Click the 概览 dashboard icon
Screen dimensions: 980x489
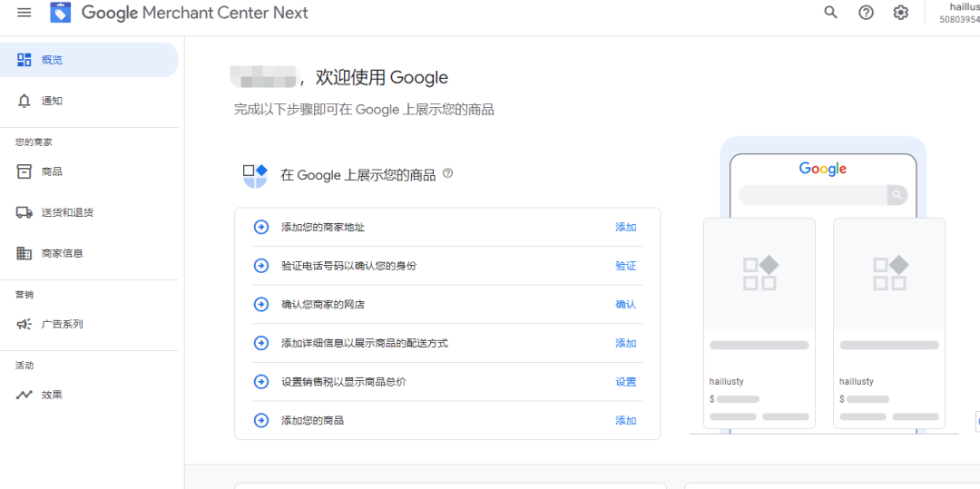[x=24, y=60]
